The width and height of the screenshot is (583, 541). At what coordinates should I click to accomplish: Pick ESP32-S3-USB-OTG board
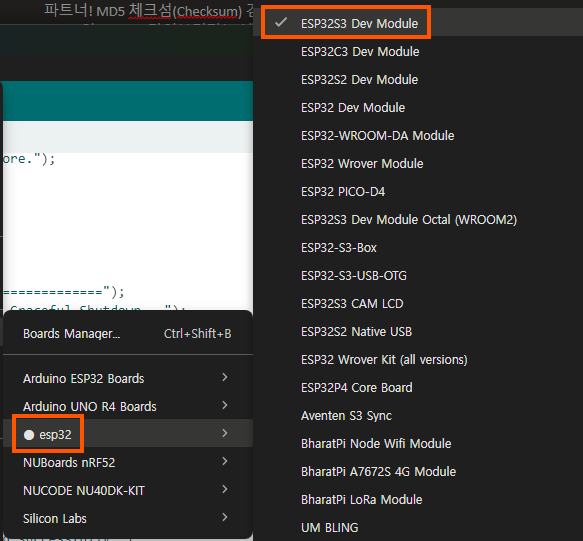pyautogui.click(x=418, y=276)
